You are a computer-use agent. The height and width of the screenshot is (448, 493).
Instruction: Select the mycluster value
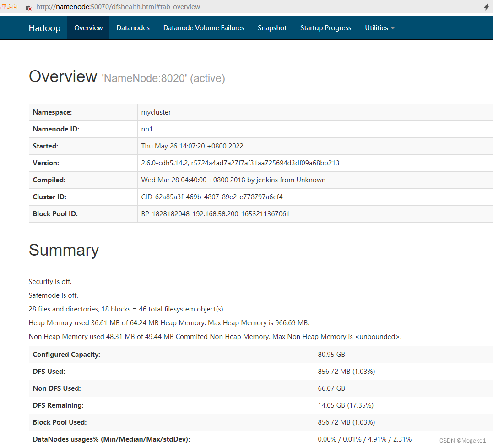[156, 112]
